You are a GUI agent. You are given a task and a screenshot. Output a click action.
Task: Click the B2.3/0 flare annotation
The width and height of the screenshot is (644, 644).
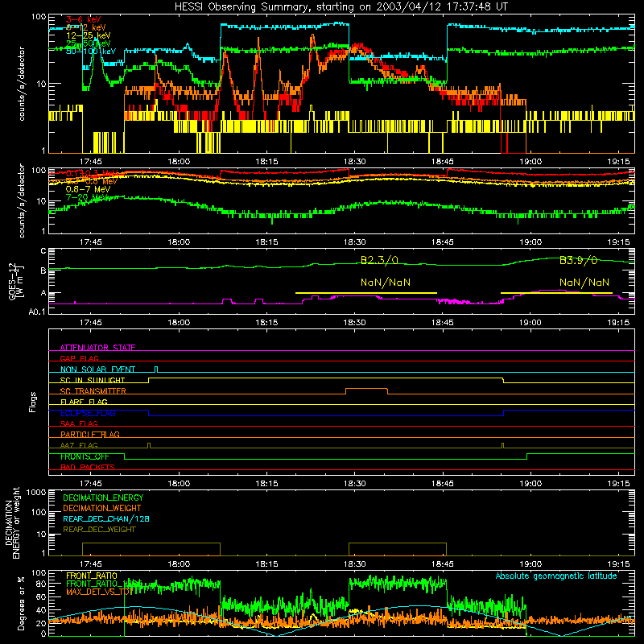[x=379, y=260]
